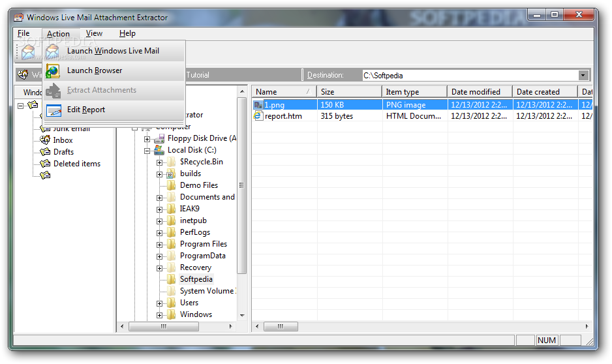Sort by Item type column header
612x364 pixels.
414,92
